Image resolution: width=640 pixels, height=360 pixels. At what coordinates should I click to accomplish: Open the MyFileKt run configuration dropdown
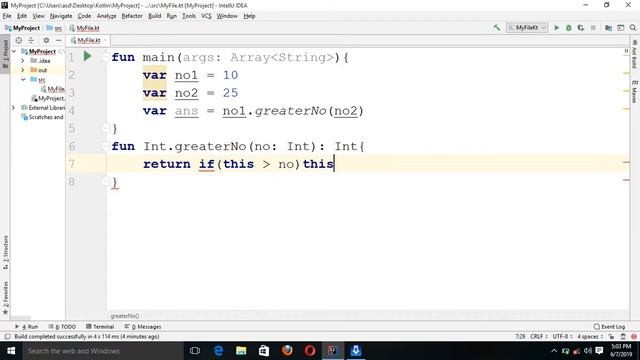click(527, 28)
